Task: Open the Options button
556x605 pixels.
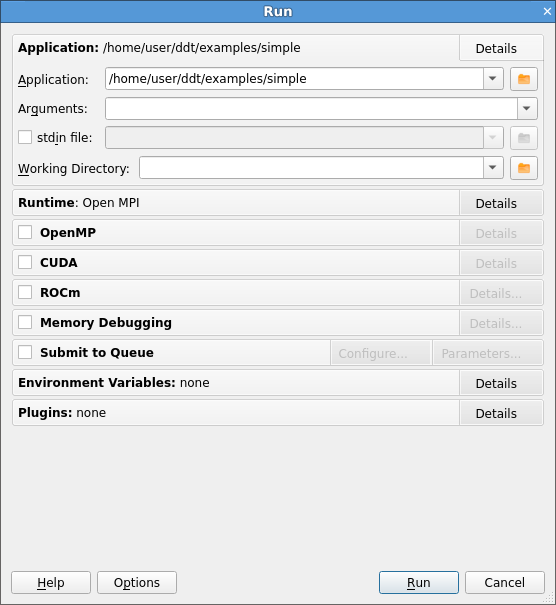Action: 137,583
